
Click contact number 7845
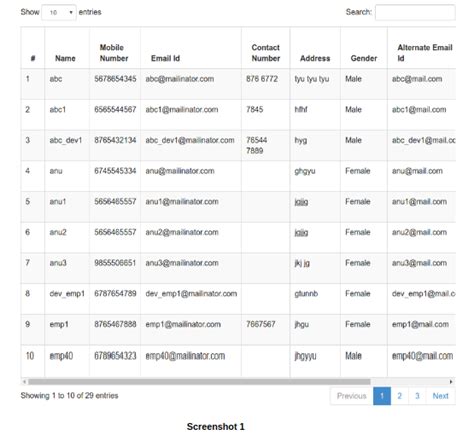pyautogui.click(x=255, y=110)
